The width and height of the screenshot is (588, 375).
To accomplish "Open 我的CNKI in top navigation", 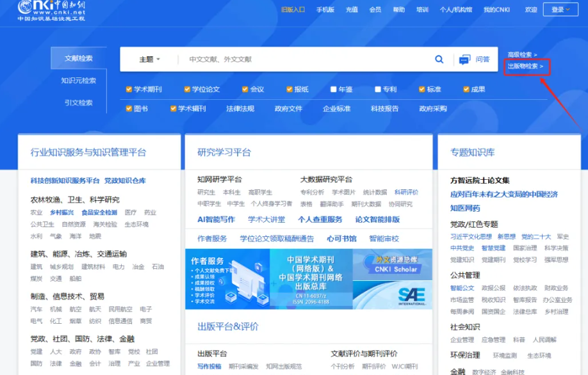I will click(496, 10).
